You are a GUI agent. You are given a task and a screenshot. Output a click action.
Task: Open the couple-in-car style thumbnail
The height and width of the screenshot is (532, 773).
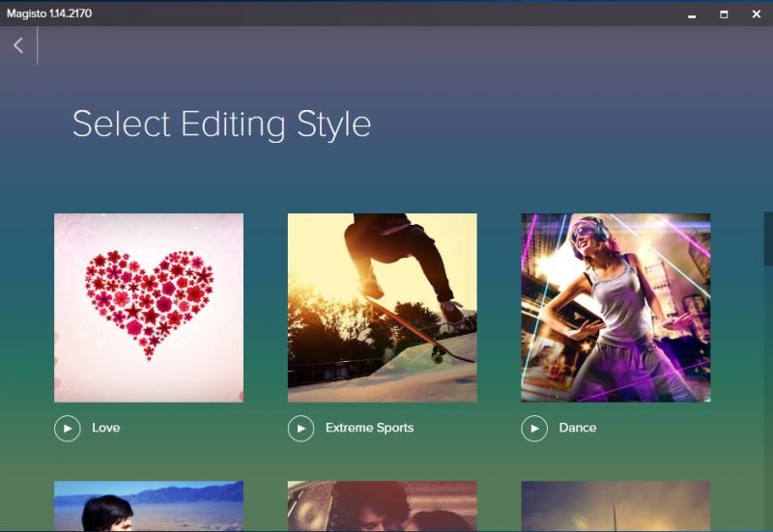382,505
